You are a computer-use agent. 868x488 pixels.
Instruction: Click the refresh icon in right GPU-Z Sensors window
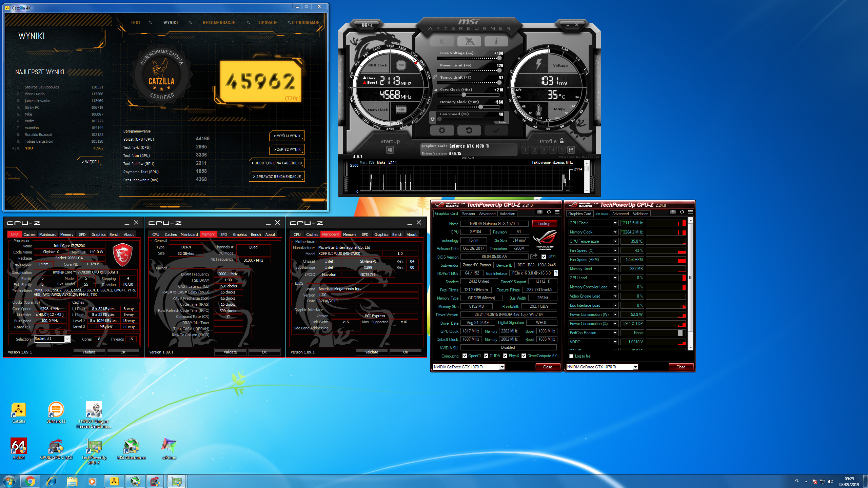tap(682, 212)
